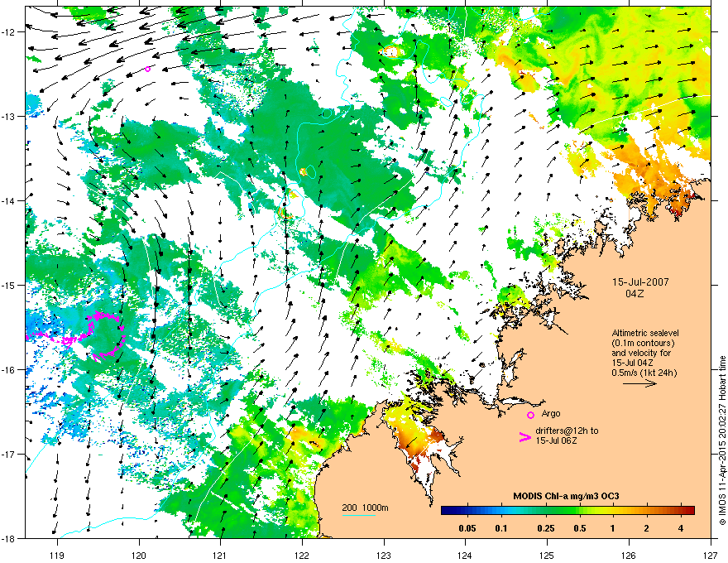This screenshot has width=728, height=563.
Task: Click the 'drifters@12h to' legend text
Action: (x=567, y=431)
